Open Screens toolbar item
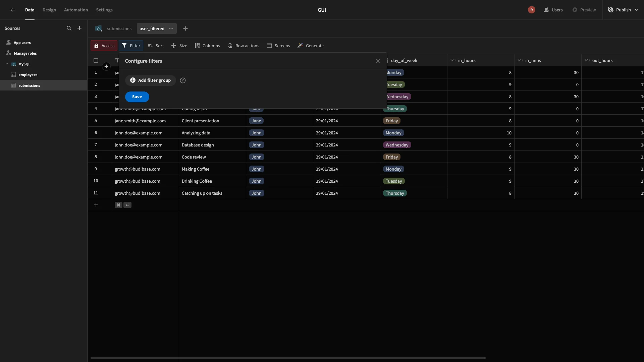The height and width of the screenshot is (362, 644). (x=278, y=46)
